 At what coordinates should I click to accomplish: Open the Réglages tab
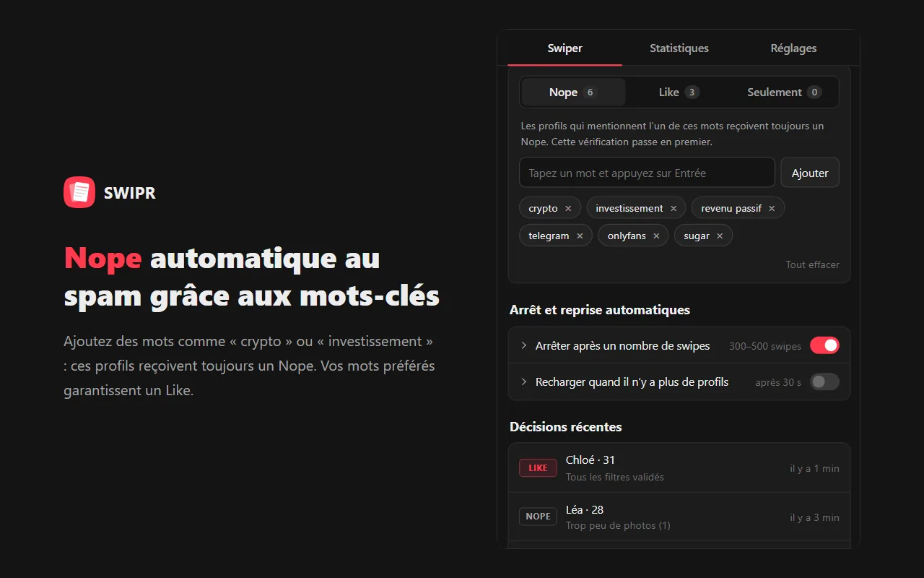coord(793,48)
